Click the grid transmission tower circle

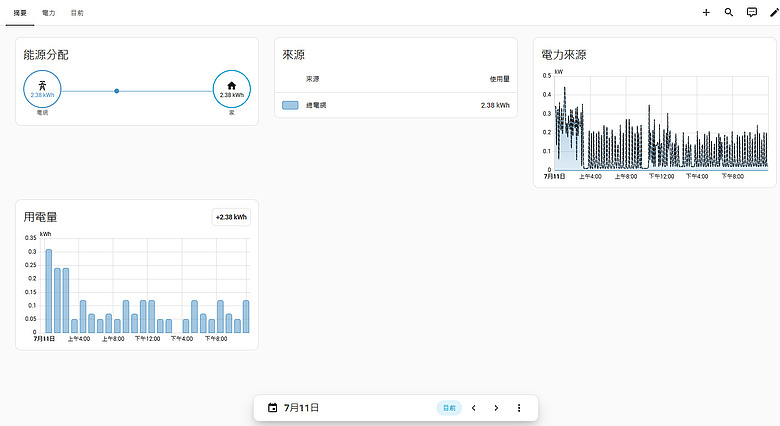[x=42, y=89]
